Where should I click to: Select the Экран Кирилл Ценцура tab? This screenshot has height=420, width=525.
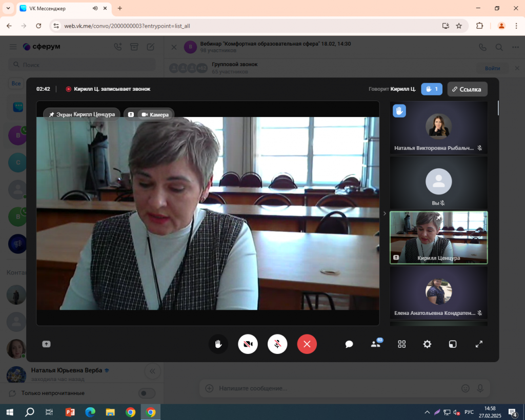pyautogui.click(x=82, y=114)
